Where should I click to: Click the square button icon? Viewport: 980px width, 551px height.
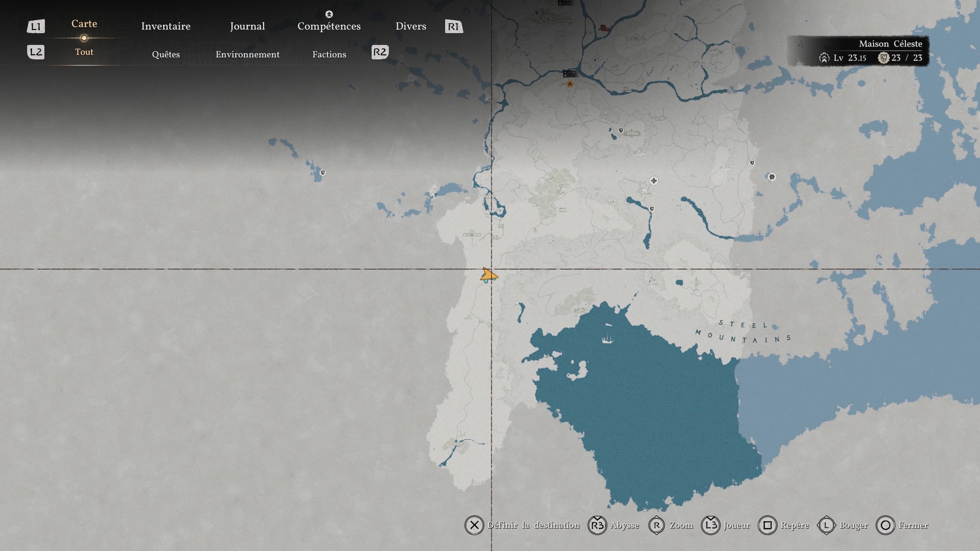point(768,525)
